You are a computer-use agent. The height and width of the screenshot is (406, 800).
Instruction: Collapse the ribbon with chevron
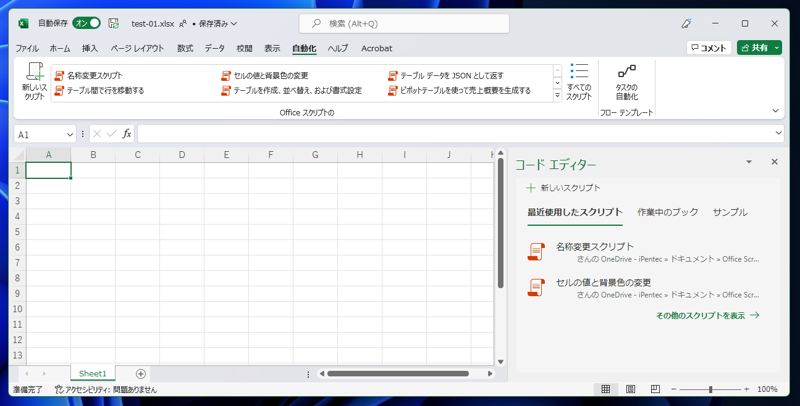click(776, 111)
